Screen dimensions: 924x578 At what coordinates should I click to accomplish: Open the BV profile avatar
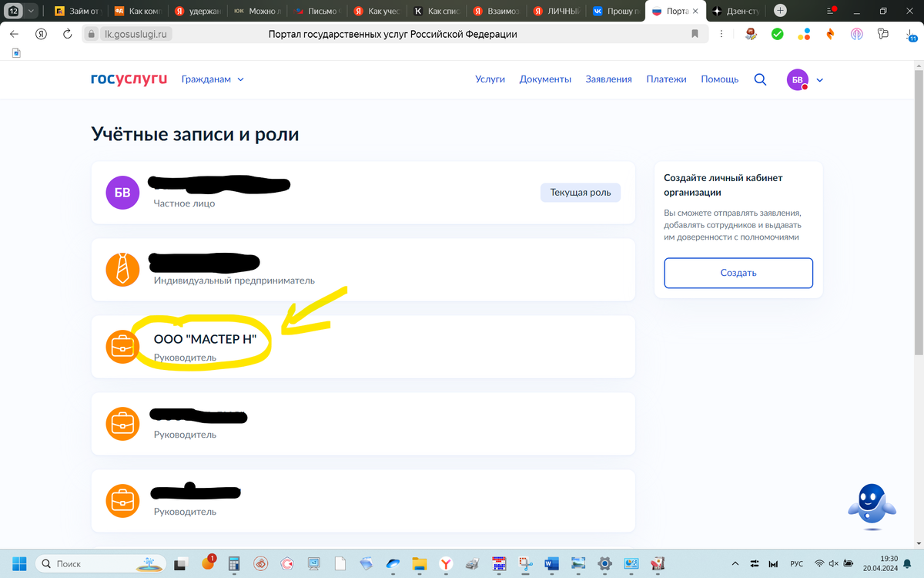798,79
